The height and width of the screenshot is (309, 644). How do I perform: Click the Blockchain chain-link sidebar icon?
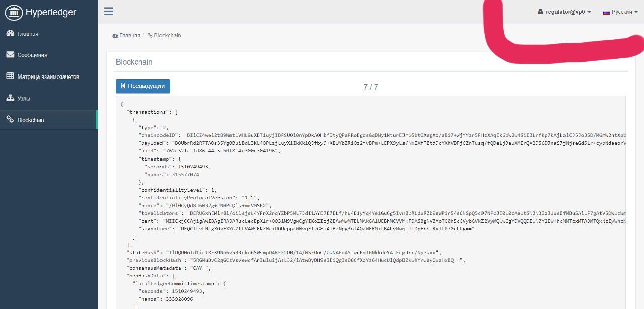pyautogui.click(x=10, y=119)
